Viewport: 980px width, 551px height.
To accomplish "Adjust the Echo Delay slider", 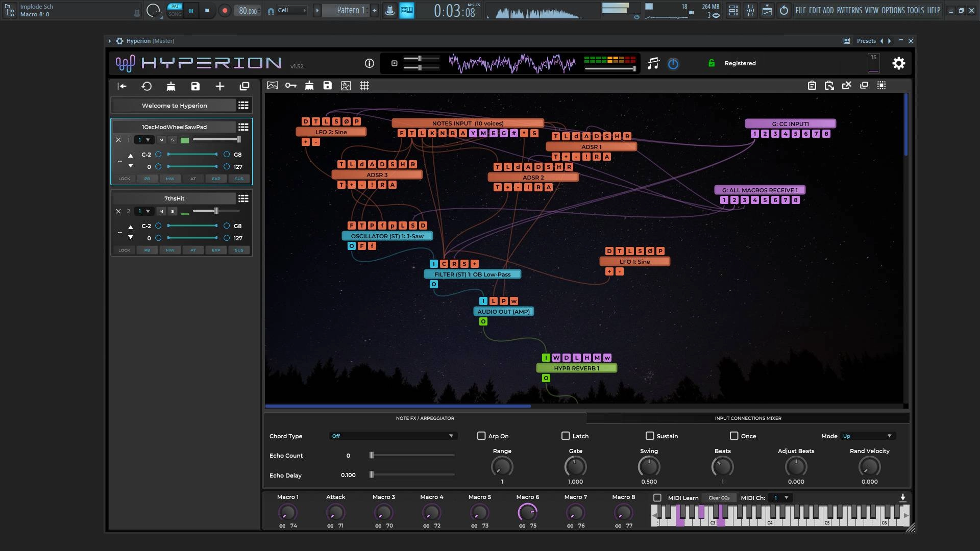I will tap(412, 474).
